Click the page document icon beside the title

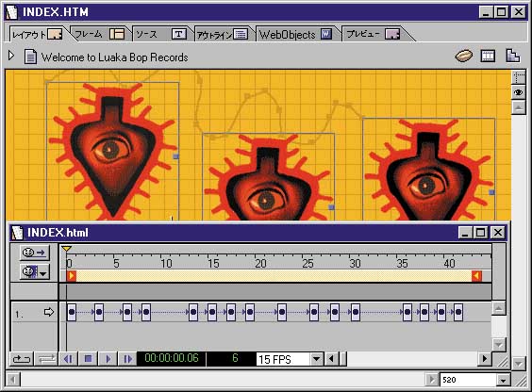coord(30,57)
